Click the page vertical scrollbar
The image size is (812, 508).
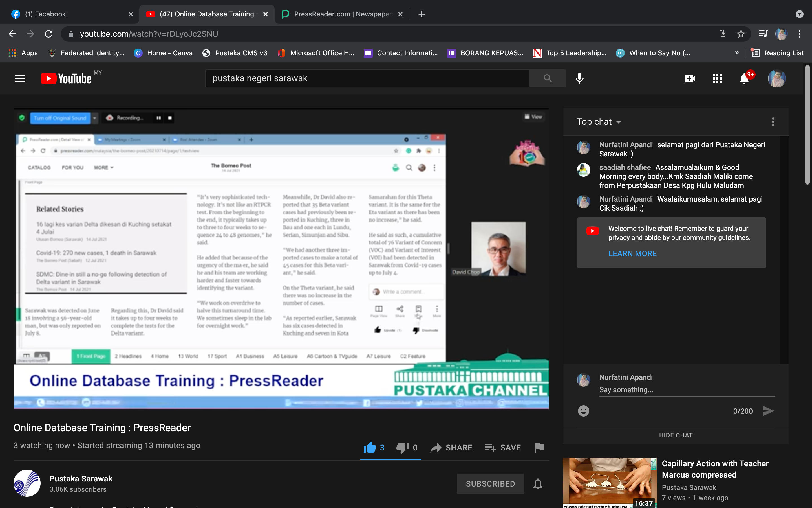click(808, 124)
